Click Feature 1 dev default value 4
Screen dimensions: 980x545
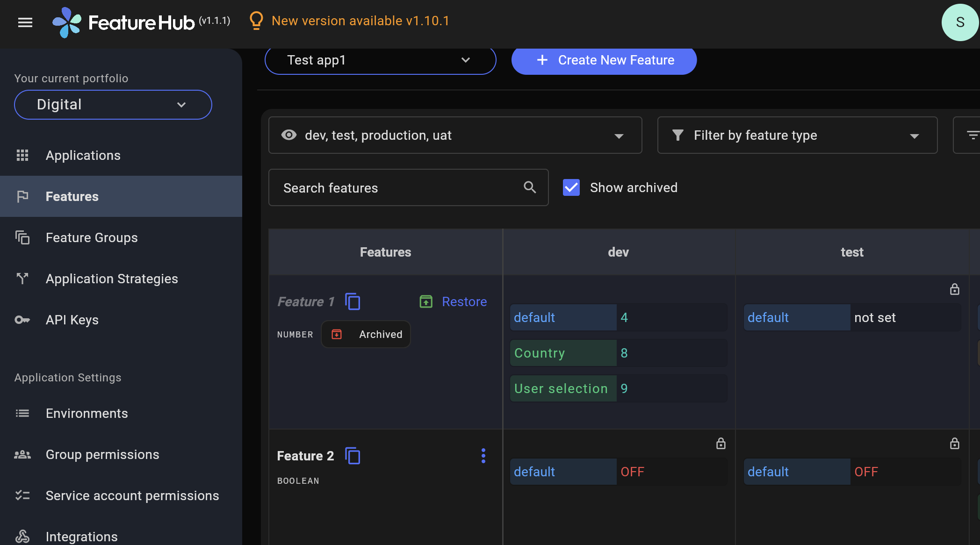(619, 317)
